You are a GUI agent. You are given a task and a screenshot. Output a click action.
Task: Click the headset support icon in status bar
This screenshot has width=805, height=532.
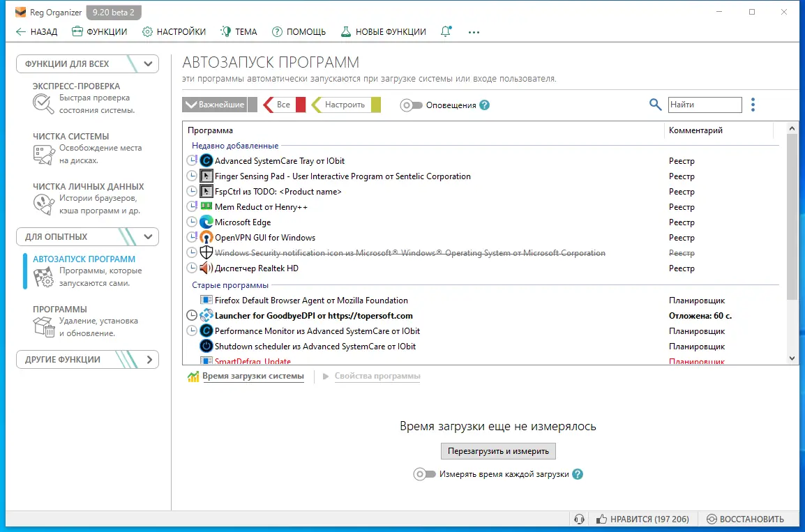[x=579, y=519]
